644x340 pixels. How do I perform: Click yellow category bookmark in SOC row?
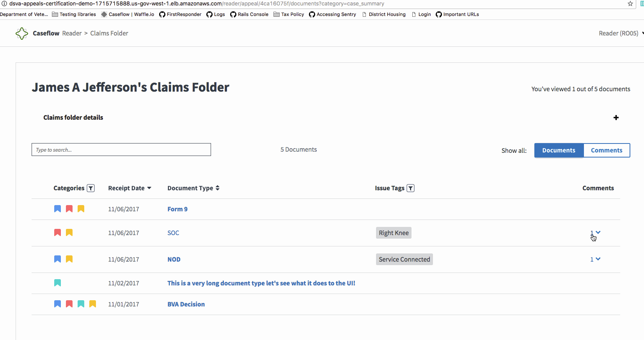coord(69,233)
